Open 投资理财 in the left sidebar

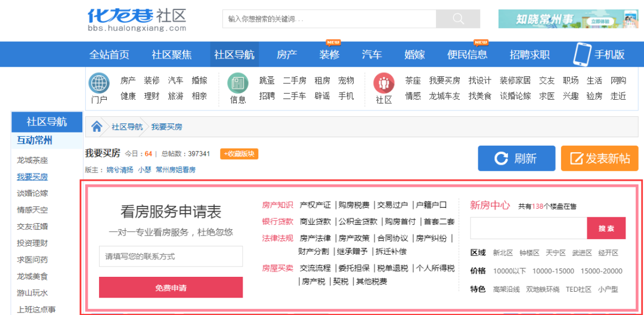coord(32,243)
